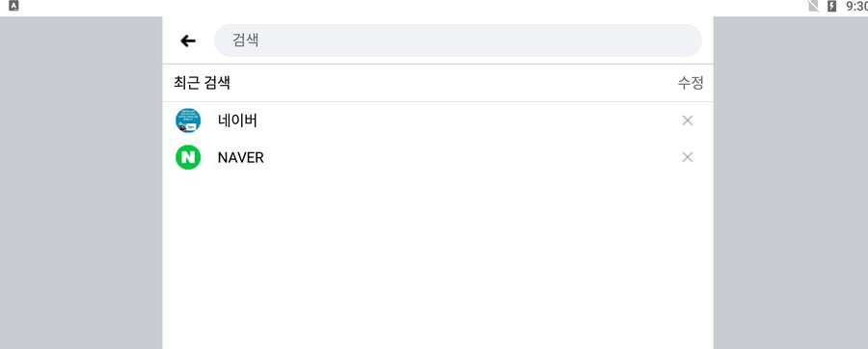
Task: Tap the 검색 search input field
Action: point(458,40)
